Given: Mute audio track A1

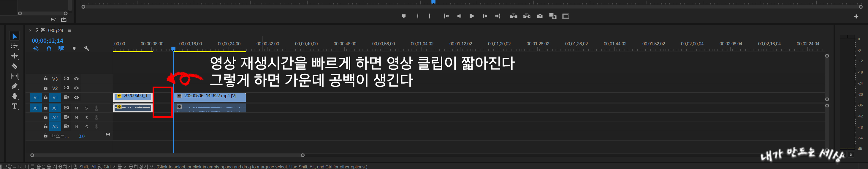Looking at the screenshot, I should pos(77,108).
